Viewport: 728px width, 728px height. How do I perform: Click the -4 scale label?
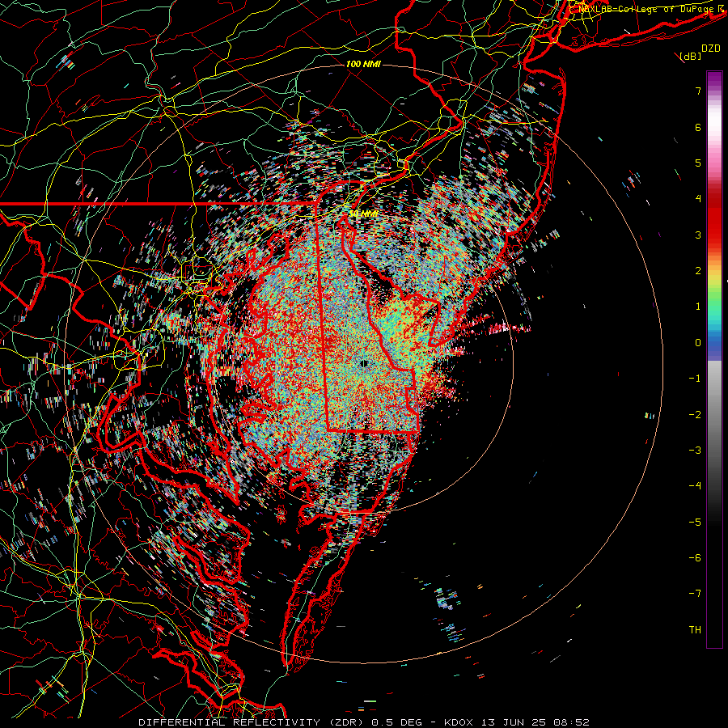click(695, 486)
